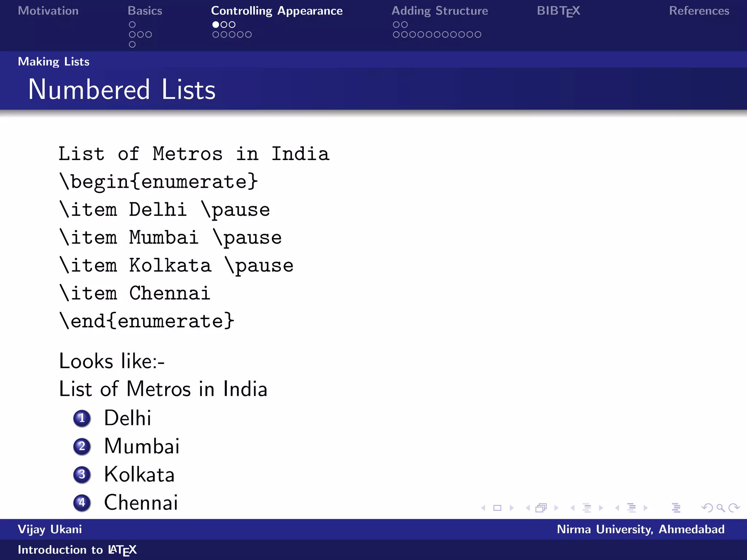
Task: Click the section navigation lines icon
Action: pyautogui.click(x=631, y=508)
